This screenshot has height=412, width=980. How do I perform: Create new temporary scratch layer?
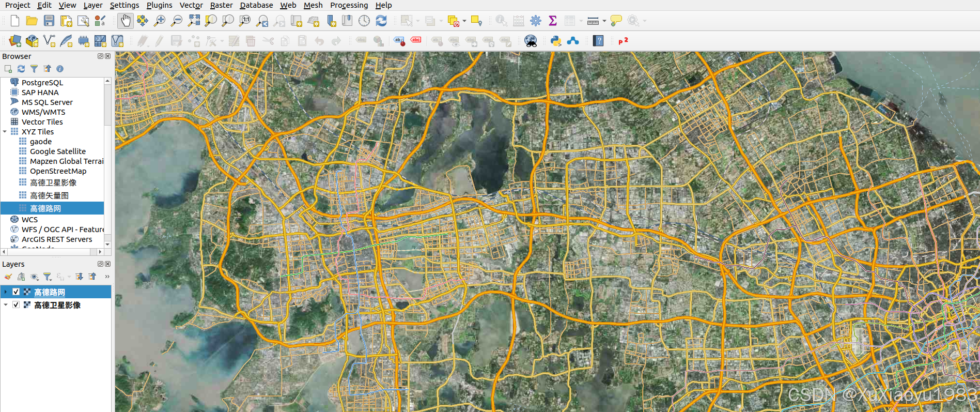click(83, 41)
